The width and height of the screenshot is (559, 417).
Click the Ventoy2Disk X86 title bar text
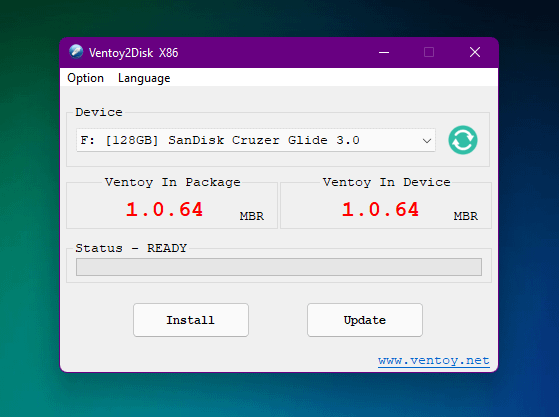tap(133, 53)
